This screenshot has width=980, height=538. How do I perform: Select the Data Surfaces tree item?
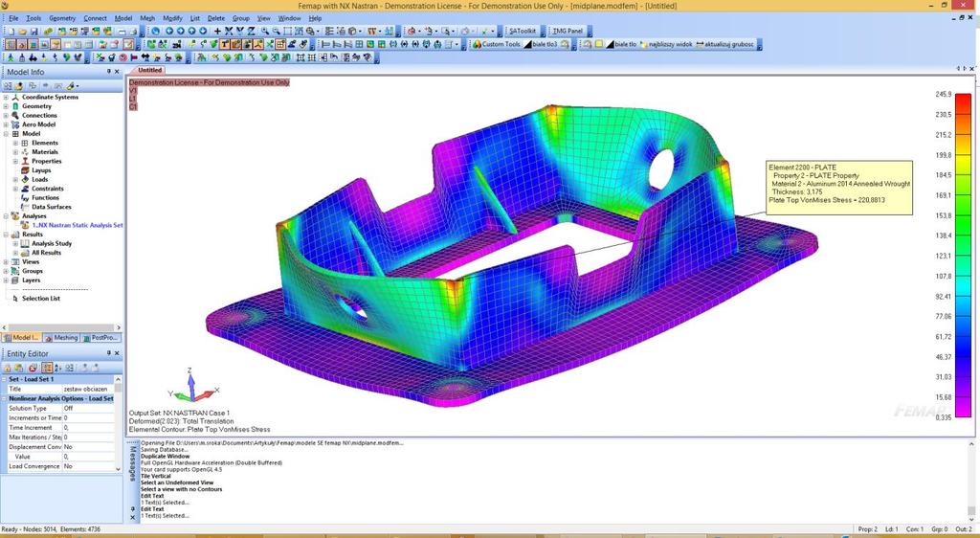click(52, 207)
